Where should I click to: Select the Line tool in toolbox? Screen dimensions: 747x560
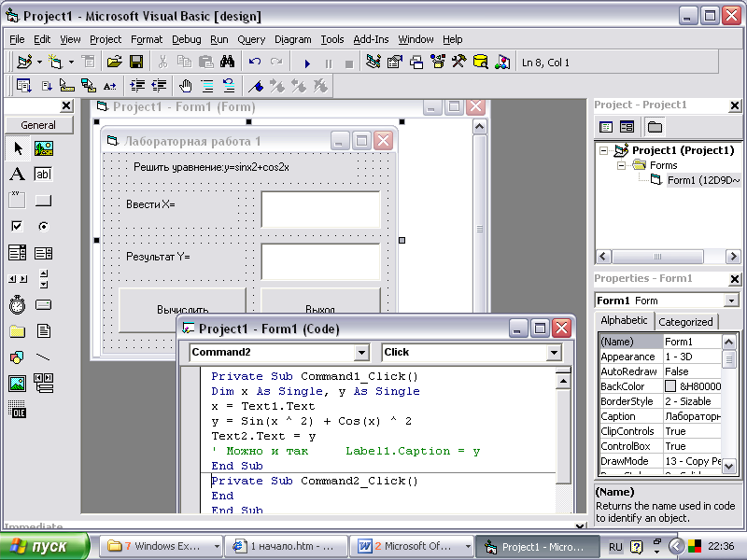click(x=43, y=357)
